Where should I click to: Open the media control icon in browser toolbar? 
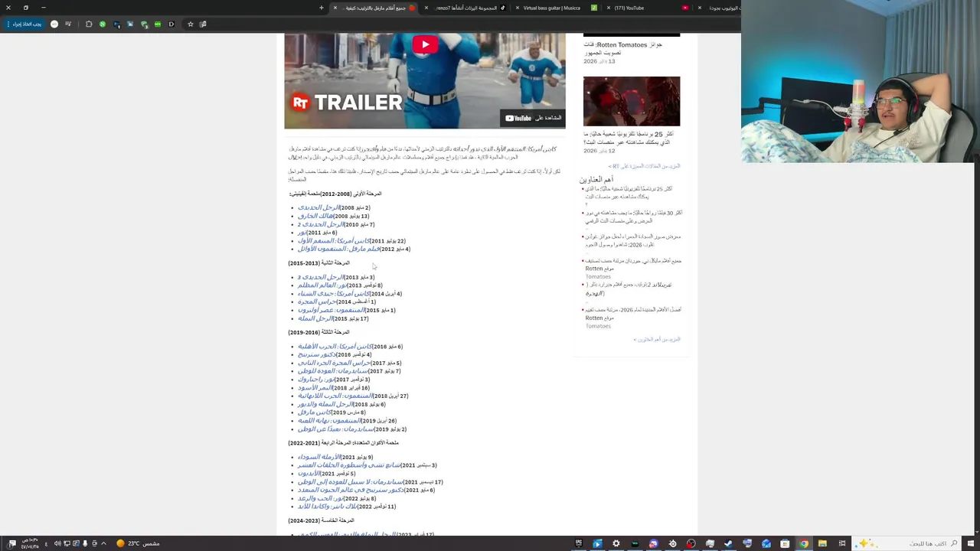point(68,24)
